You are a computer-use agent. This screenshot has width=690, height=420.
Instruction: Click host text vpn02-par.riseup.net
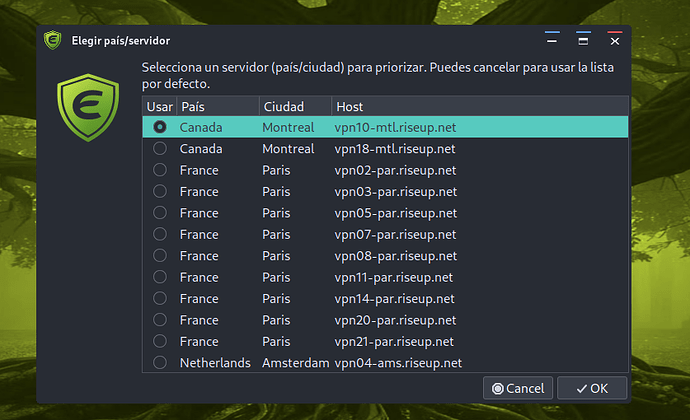pos(395,170)
